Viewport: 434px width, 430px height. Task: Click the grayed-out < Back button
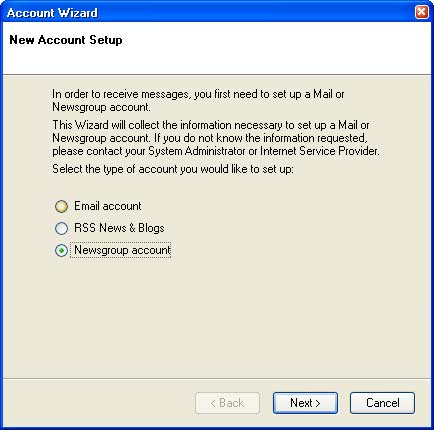(227, 403)
